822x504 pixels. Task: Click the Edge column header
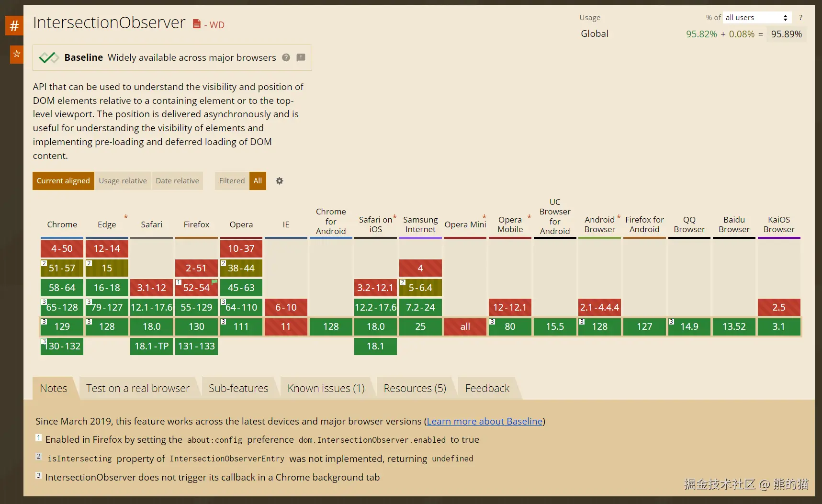(x=107, y=224)
